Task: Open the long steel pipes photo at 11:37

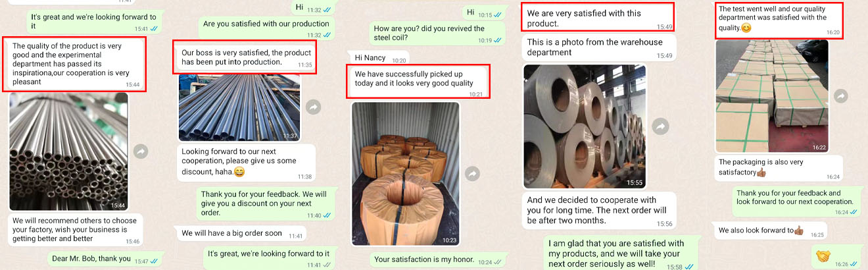Action: coord(239,107)
